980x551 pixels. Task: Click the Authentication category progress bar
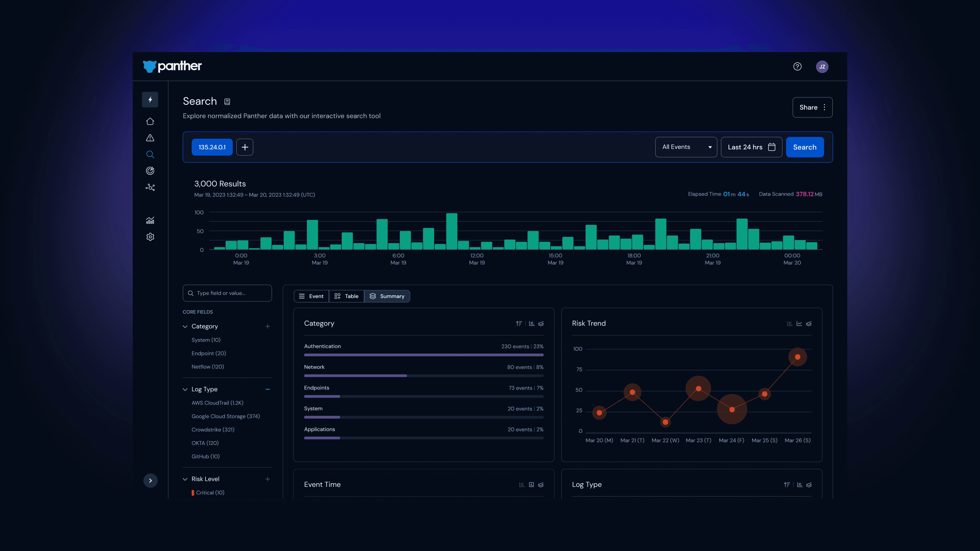click(x=423, y=355)
